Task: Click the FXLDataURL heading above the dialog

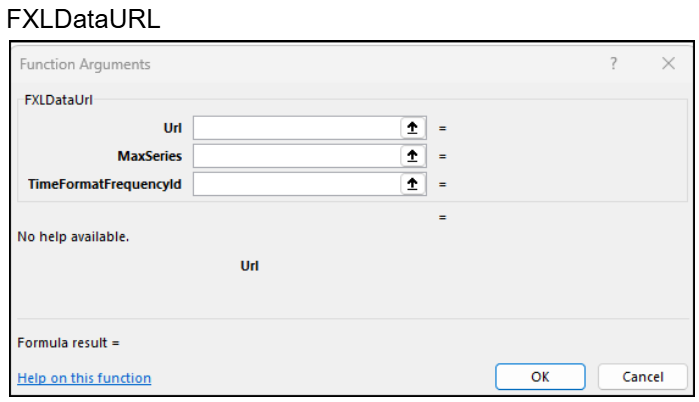Action: [x=83, y=18]
